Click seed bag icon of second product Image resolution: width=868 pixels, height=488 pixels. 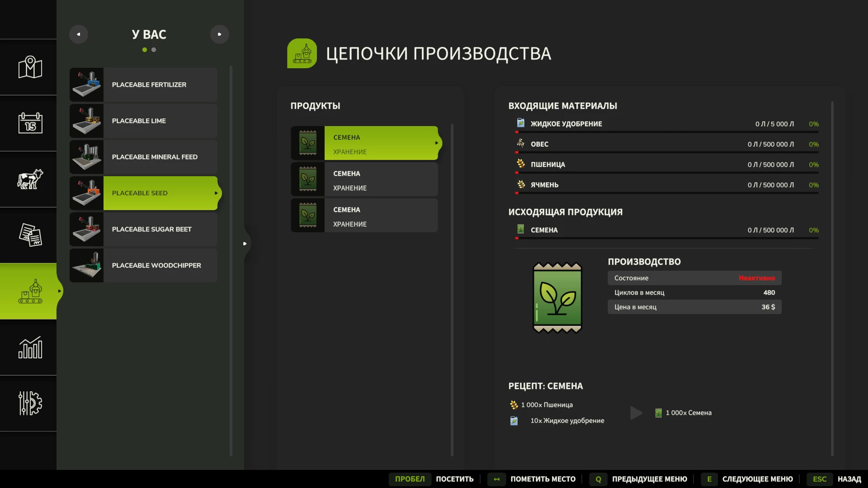pyautogui.click(x=308, y=179)
